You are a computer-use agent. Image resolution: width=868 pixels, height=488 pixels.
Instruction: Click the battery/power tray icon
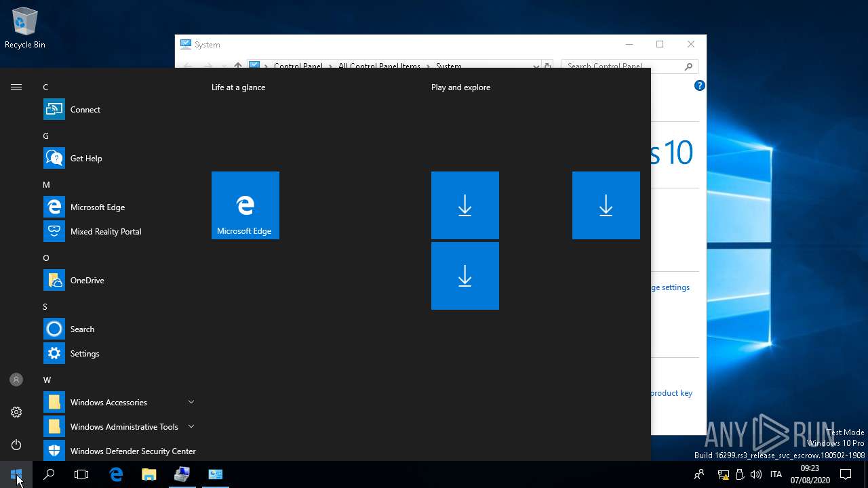coord(740,474)
